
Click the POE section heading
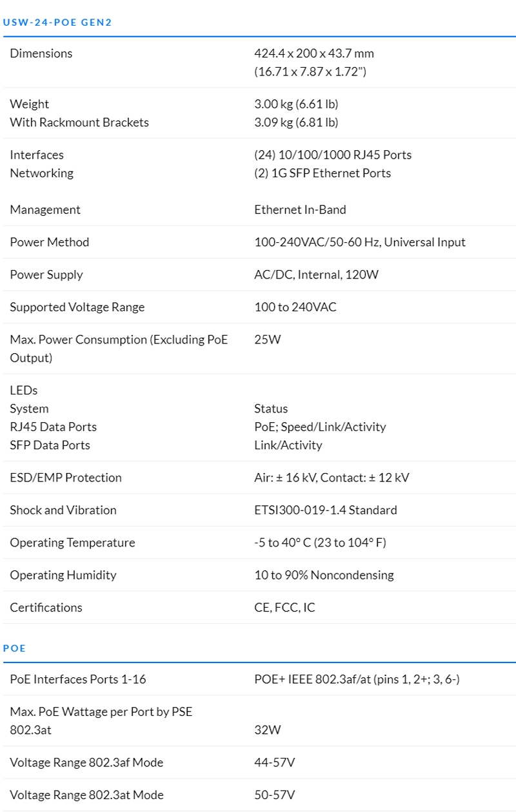(x=14, y=648)
